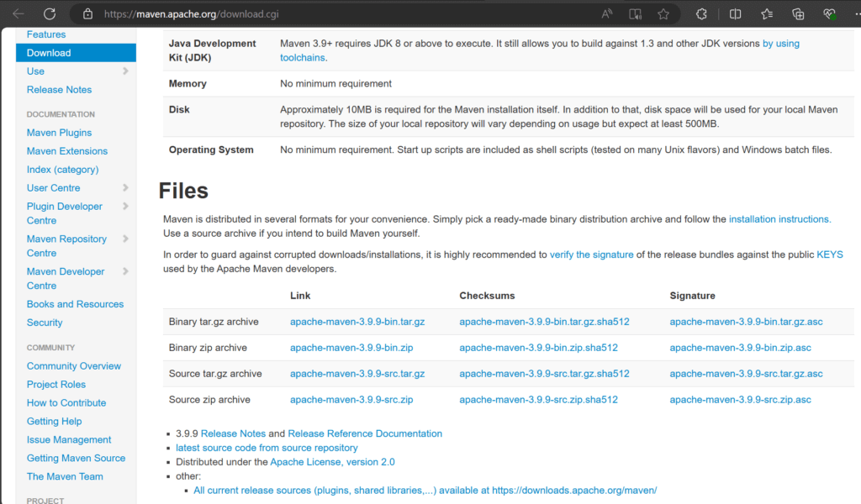
Task: Open browser extensions puzzle icon
Action: click(701, 13)
